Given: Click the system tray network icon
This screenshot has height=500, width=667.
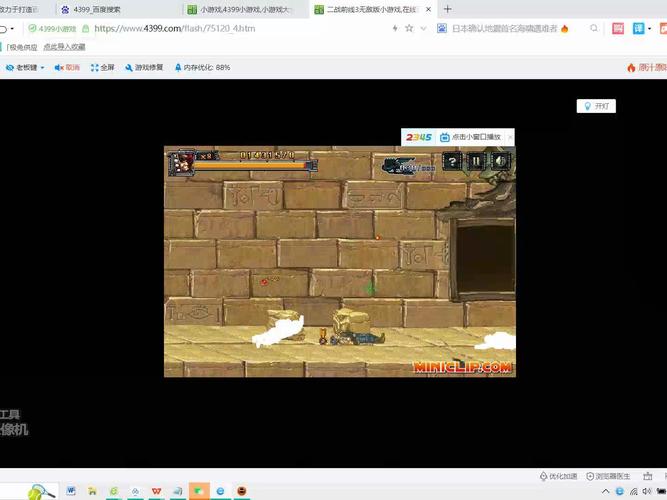Looking at the screenshot, I should click(x=633, y=491).
